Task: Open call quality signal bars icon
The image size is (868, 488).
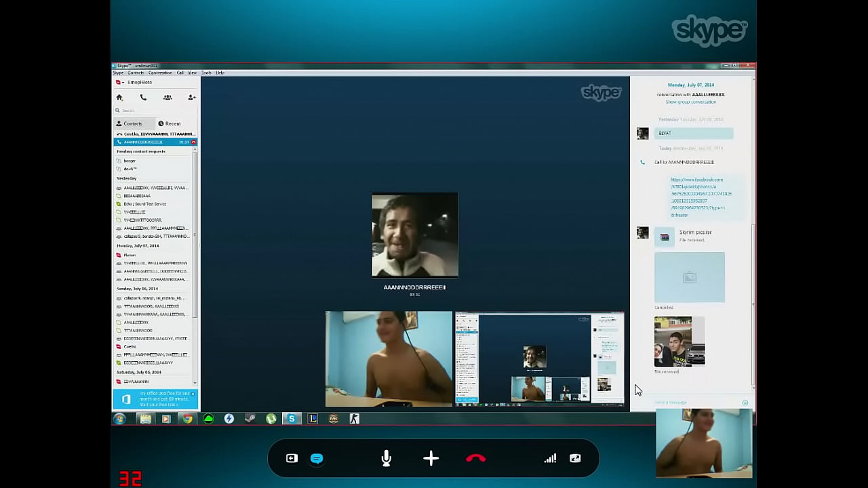Action: pos(550,459)
